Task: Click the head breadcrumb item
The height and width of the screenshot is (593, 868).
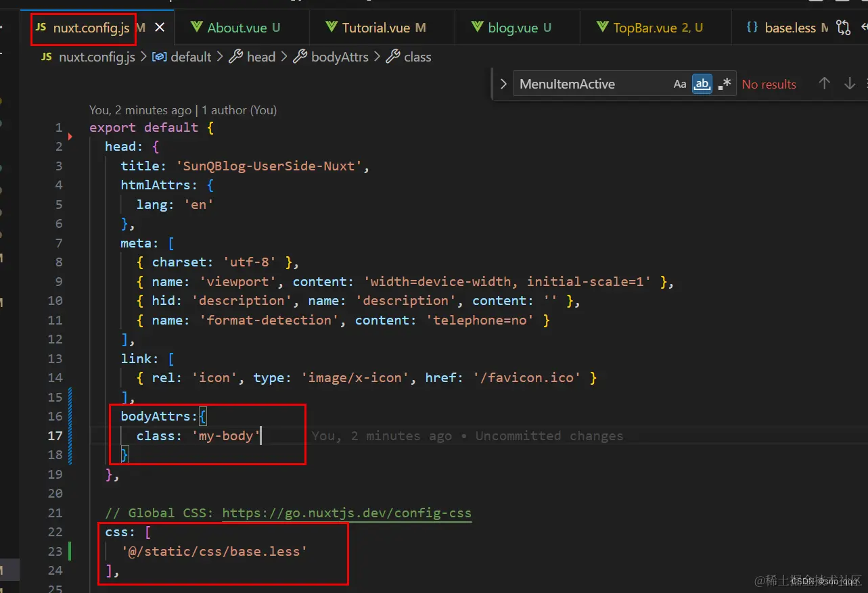Action: [261, 57]
